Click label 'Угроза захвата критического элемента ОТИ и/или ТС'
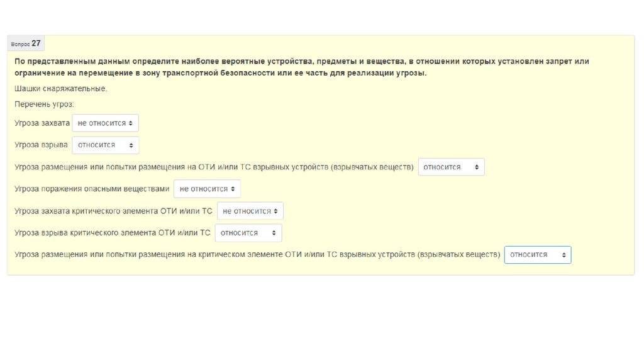The height and width of the screenshot is (350, 644). [x=113, y=211]
